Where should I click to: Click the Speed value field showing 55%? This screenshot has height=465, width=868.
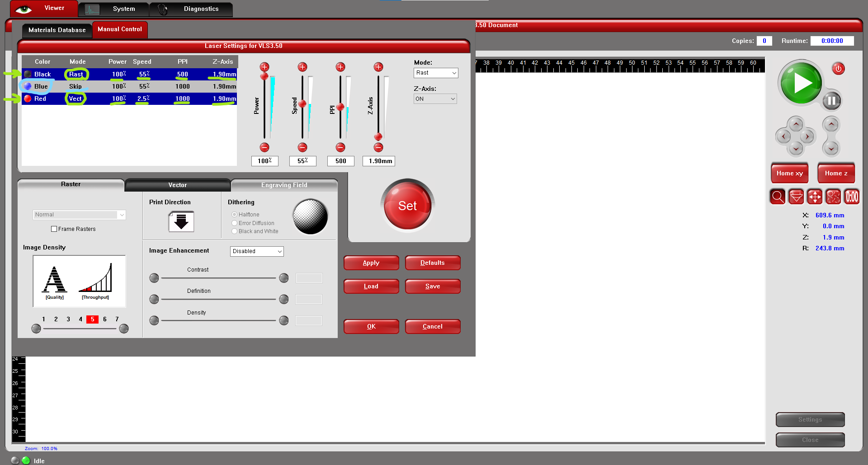tap(303, 161)
